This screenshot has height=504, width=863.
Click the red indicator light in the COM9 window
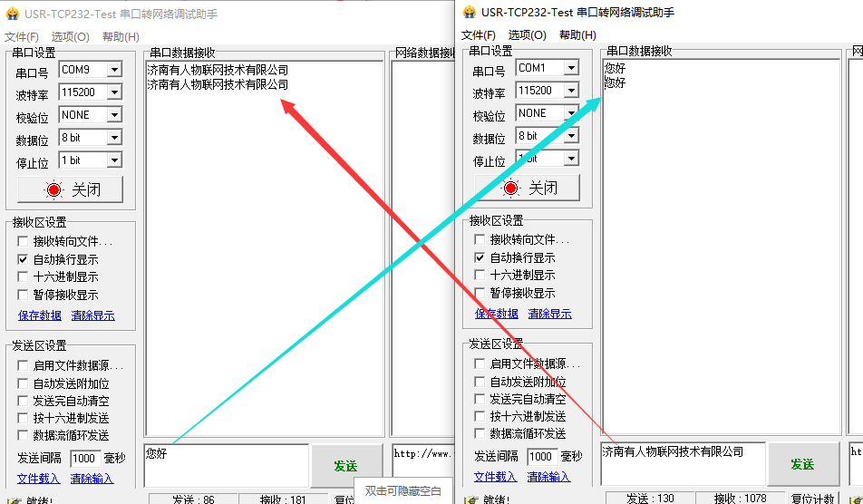point(54,189)
